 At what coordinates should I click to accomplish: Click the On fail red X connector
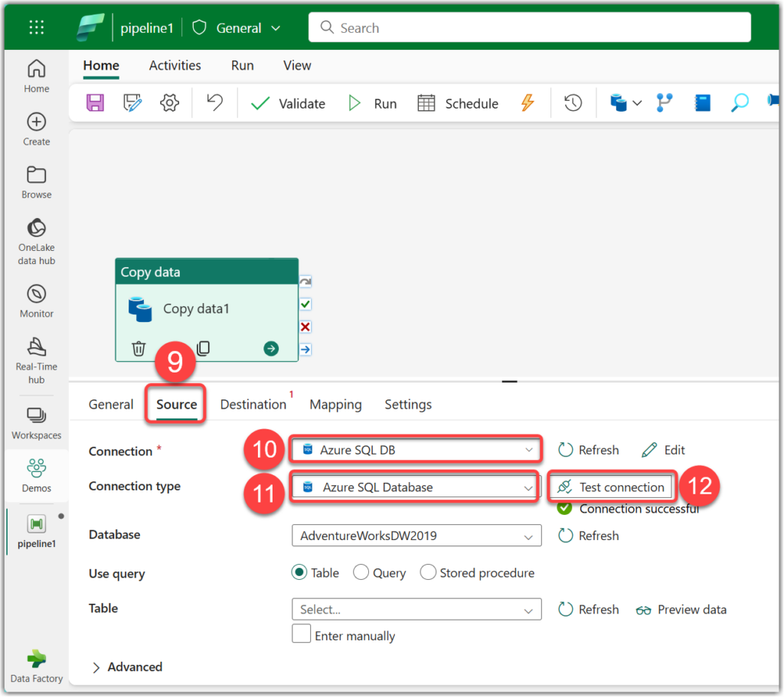point(305,327)
